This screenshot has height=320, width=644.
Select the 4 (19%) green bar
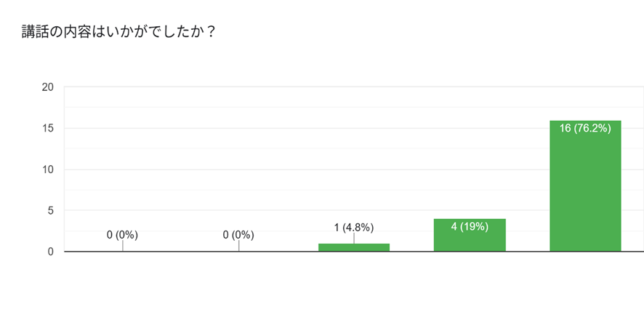pos(470,235)
